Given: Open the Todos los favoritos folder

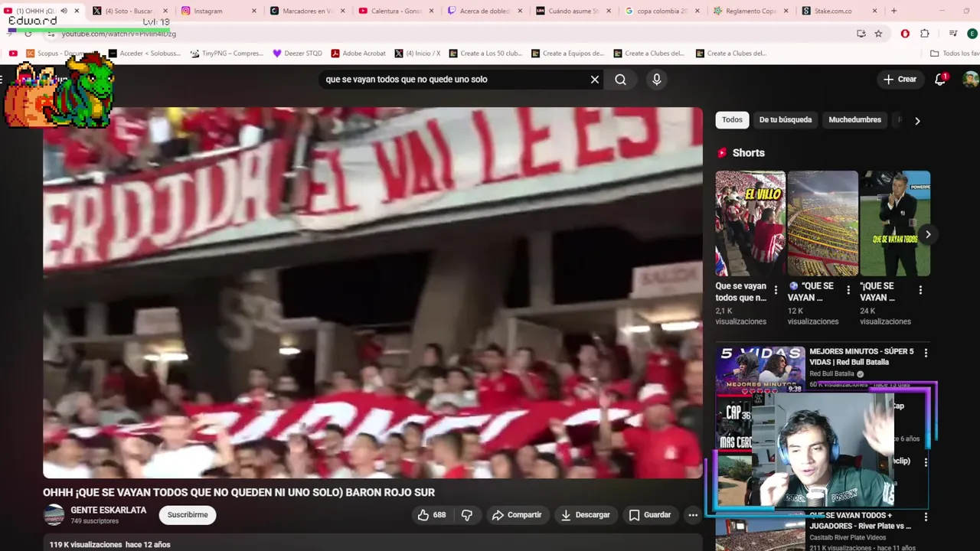Looking at the screenshot, I should pos(954,54).
